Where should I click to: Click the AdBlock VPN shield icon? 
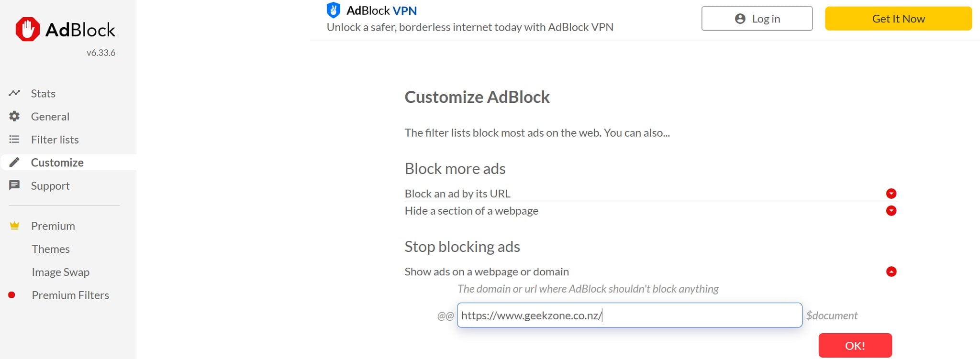(x=333, y=10)
